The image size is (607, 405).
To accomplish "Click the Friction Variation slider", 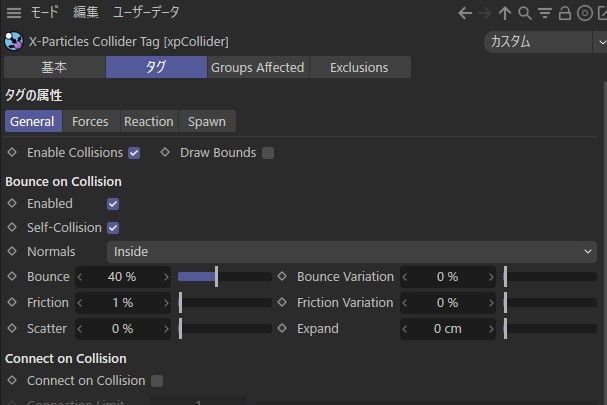I will click(x=550, y=303).
